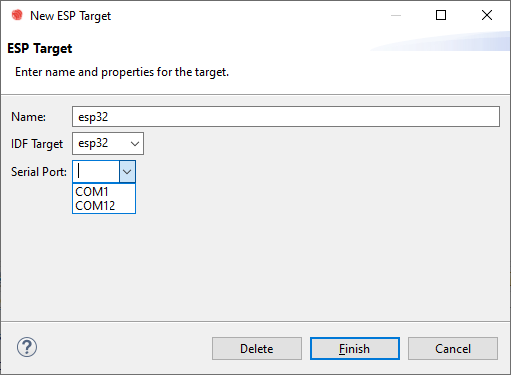511x375 pixels.
Task: Click the New ESP Target title text
Action: pos(70,16)
